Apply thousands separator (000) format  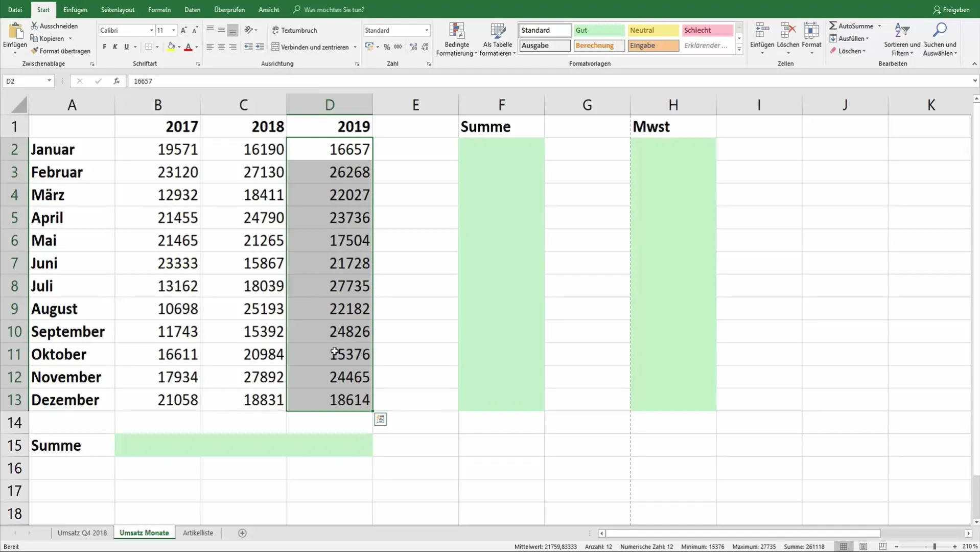(x=398, y=47)
